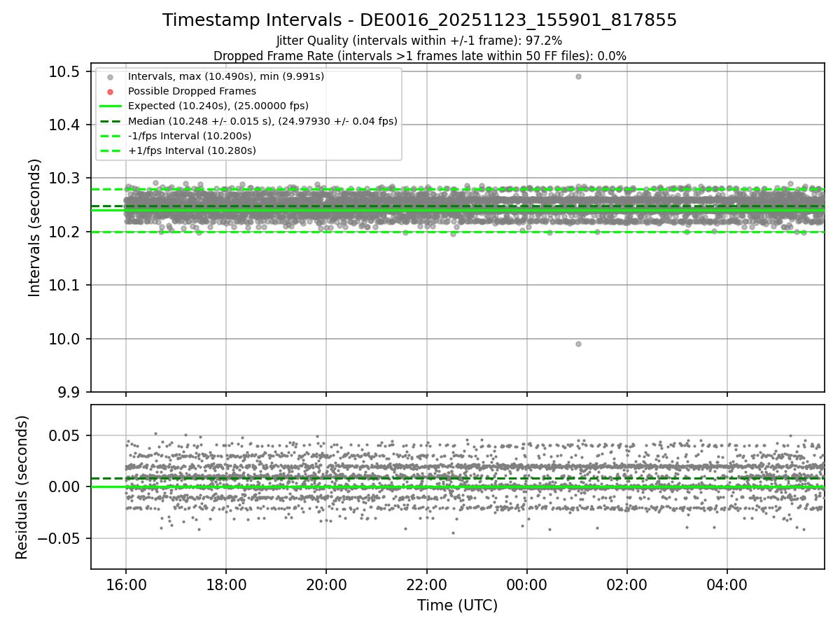Click the 02:00 x-axis tick label
Viewport: 840px width, 630px height.
click(x=626, y=584)
